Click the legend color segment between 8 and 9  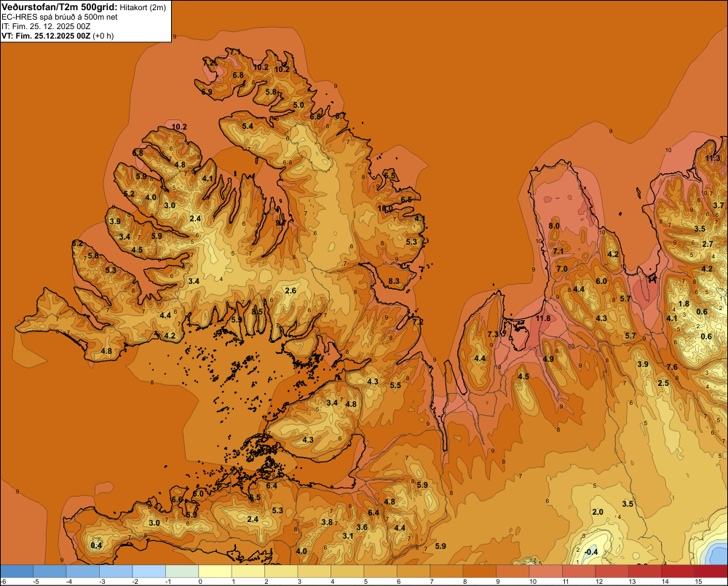[480, 571]
